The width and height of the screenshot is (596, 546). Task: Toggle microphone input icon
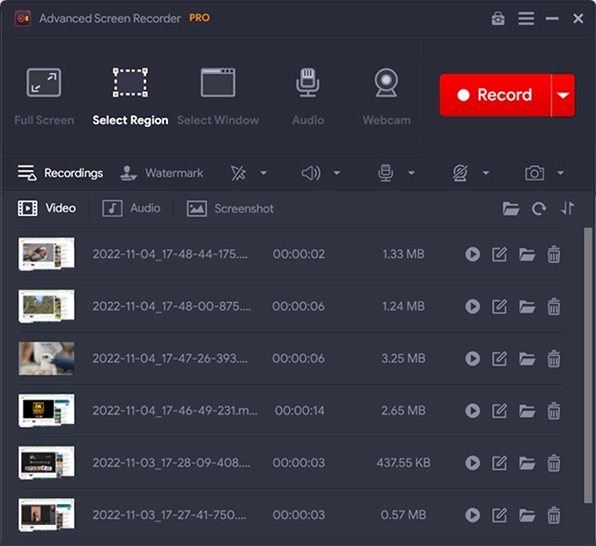[385, 173]
